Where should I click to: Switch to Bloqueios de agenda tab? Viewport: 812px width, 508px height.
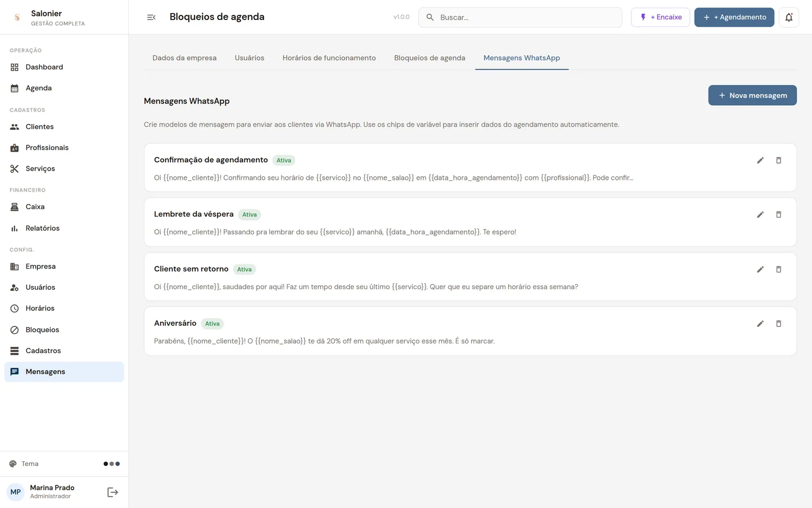[x=430, y=58]
